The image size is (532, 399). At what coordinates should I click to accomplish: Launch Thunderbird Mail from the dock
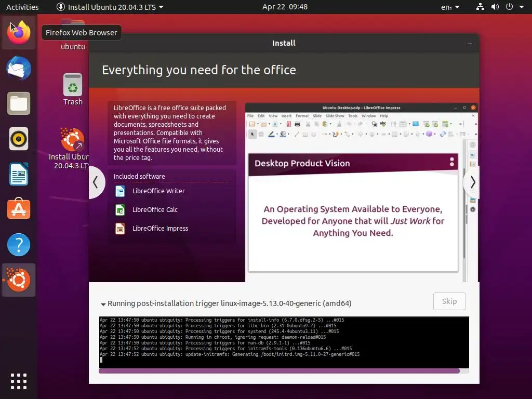pyautogui.click(x=19, y=68)
